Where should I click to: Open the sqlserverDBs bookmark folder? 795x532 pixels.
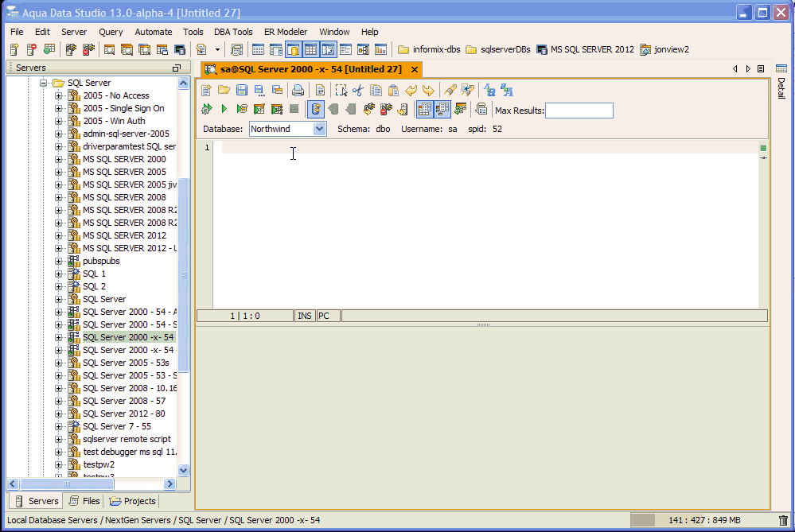tap(498, 49)
